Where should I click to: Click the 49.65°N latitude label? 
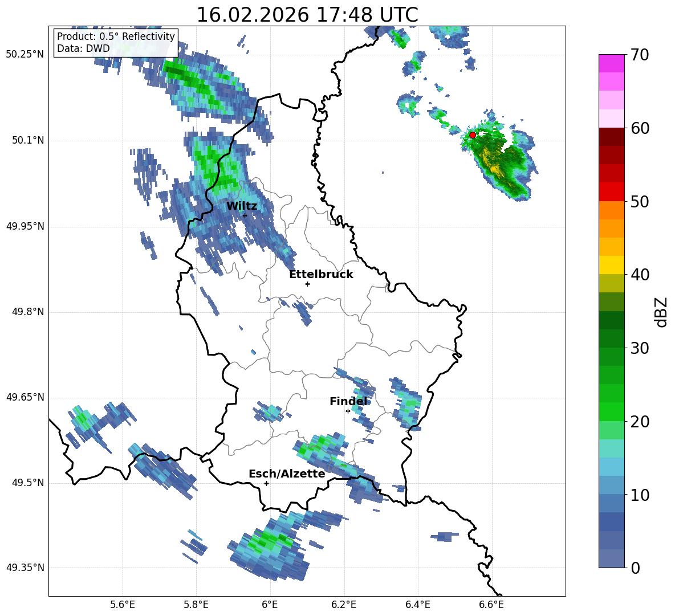point(25,397)
